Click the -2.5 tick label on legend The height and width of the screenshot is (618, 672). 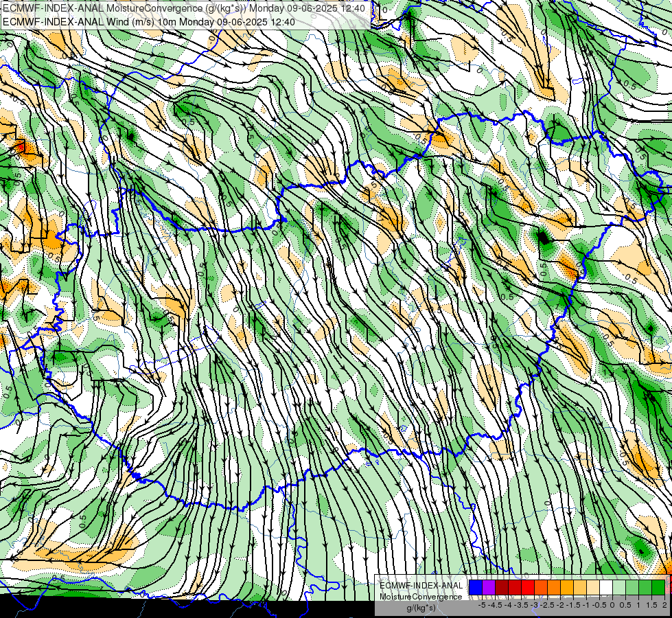[x=547, y=605]
